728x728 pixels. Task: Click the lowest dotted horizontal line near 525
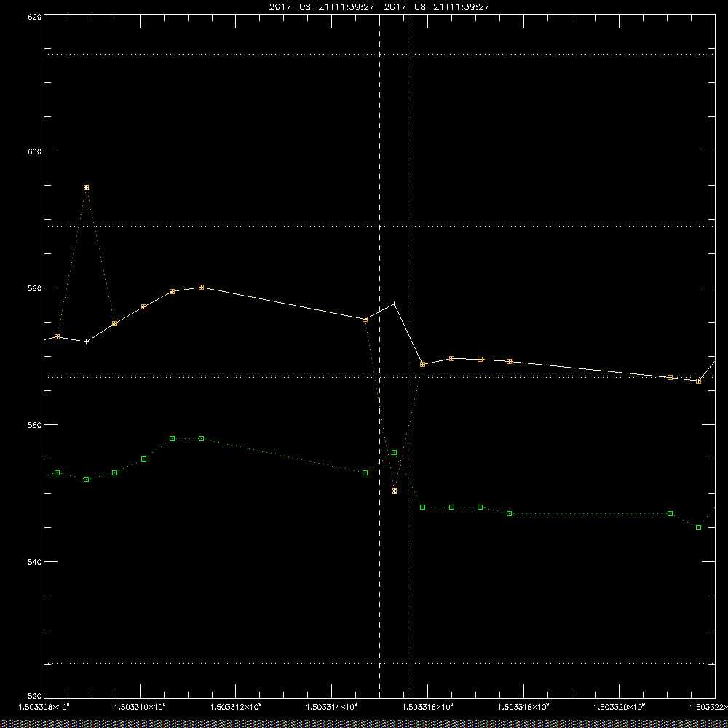coord(379,663)
